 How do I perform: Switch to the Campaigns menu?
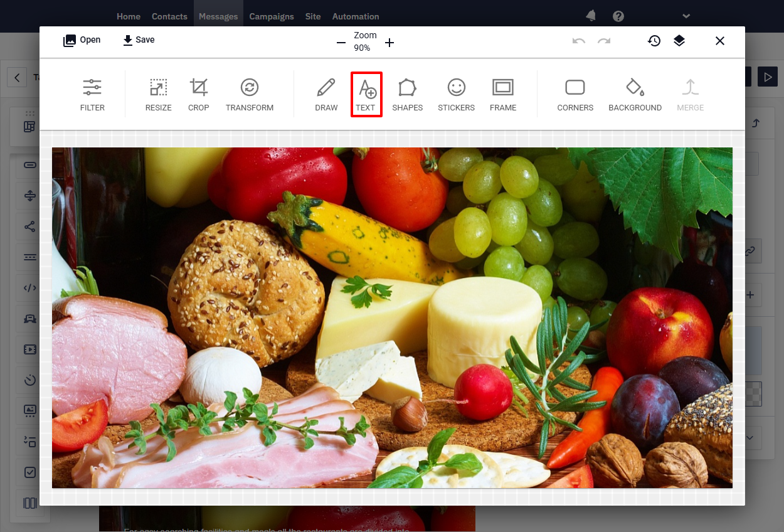tap(272, 16)
